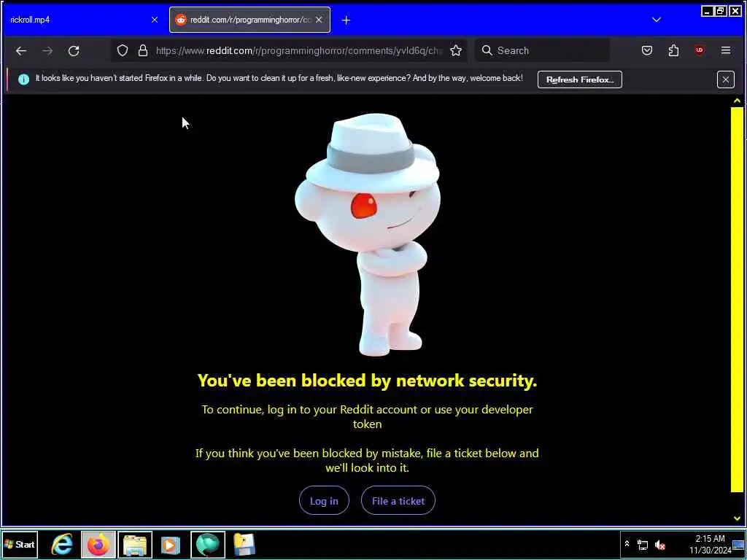Click the network tray icon
The height and width of the screenshot is (560, 747).
(x=643, y=545)
